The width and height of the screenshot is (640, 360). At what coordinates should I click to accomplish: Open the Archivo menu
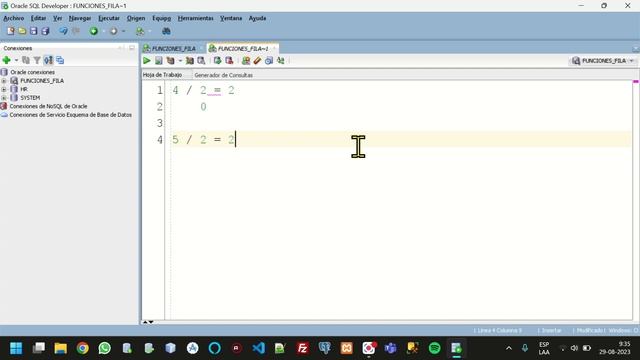pyautogui.click(x=13, y=18)
